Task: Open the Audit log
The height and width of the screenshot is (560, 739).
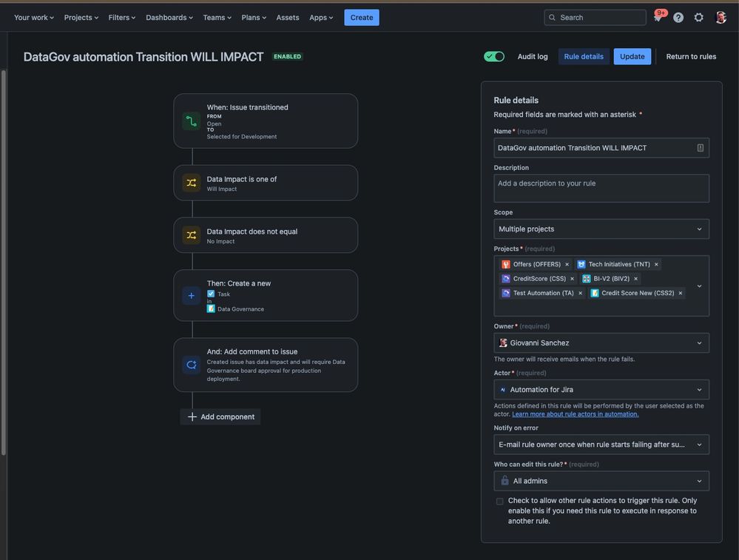Action: [533, 56]
